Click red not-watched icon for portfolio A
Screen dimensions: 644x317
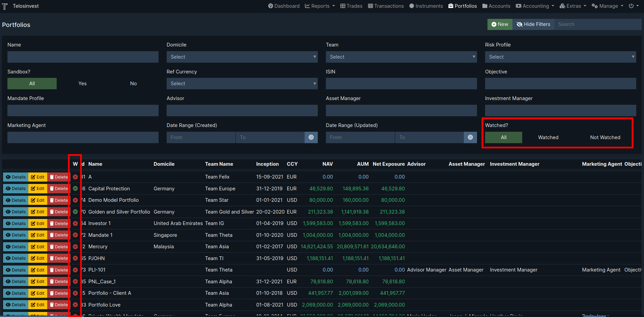point(75,177)
